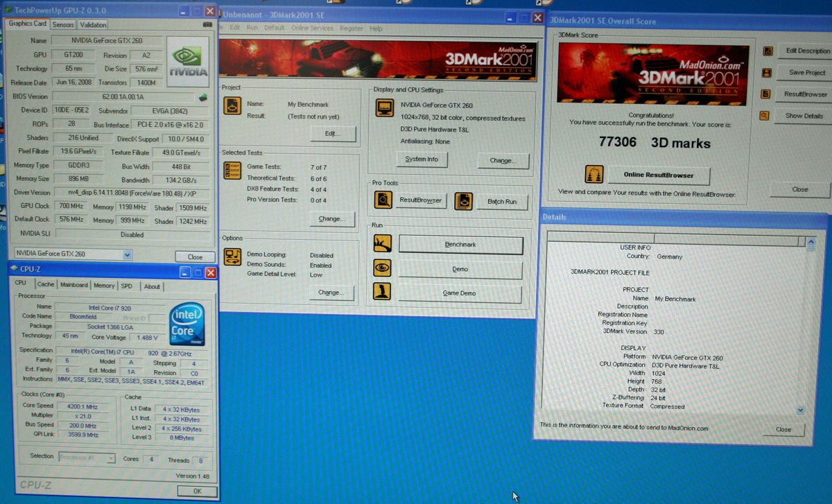The height and width of the screenshot is (504, 832).
Task: Click the floppy disk icon beside Save Project
Action: click(767, 73)
